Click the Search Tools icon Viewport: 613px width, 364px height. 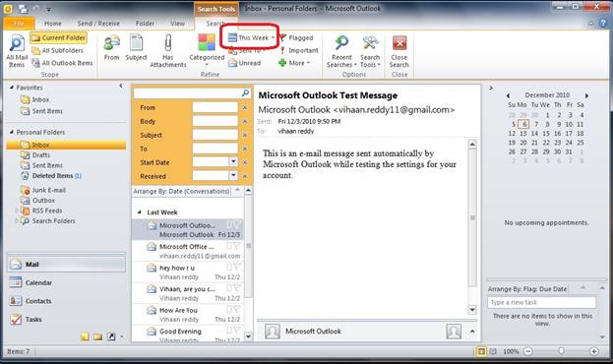pos(370,42)
